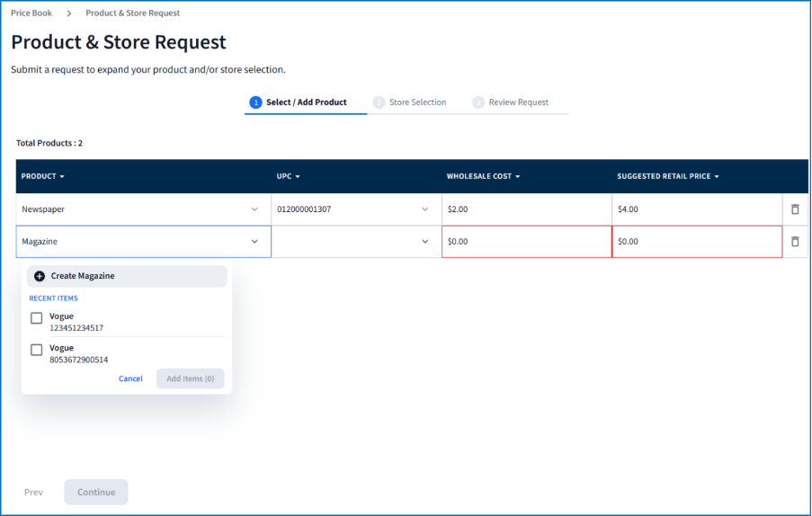Click the Price Book breadcrumb link
The image size is (812, 516).
31,13
